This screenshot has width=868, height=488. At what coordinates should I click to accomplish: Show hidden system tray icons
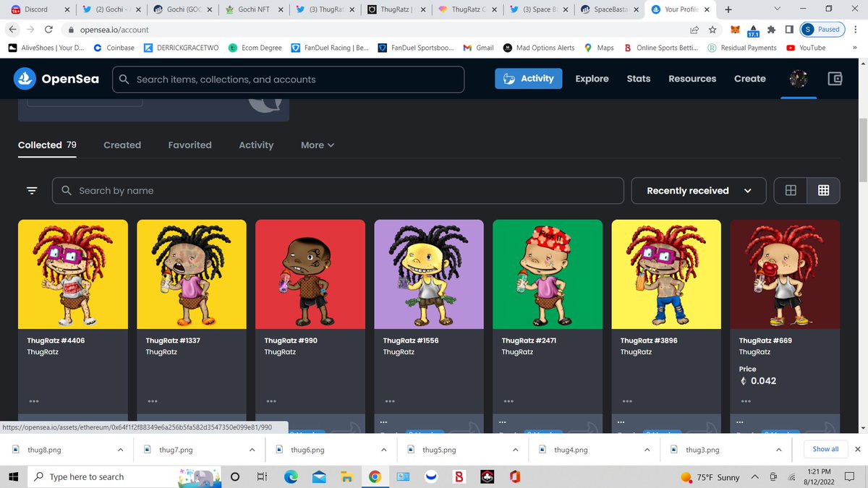(x=754, y=476)
